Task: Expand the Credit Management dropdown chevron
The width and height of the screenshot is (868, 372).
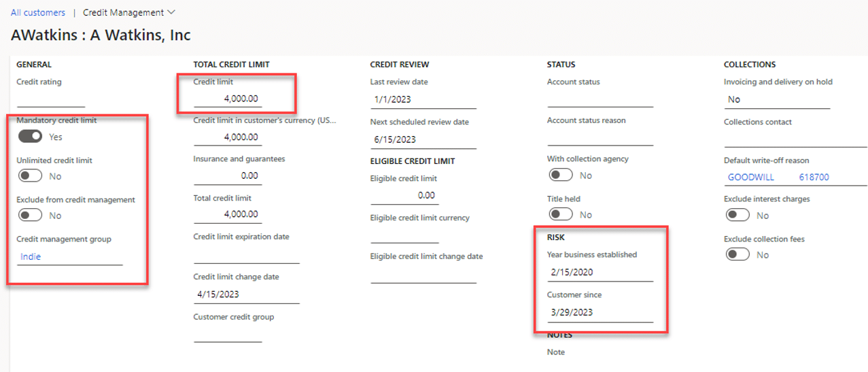Action: click(171, 12)
